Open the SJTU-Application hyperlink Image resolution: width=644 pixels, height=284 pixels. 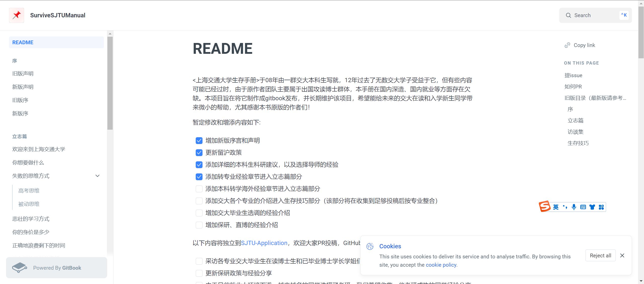coord(264,243)
